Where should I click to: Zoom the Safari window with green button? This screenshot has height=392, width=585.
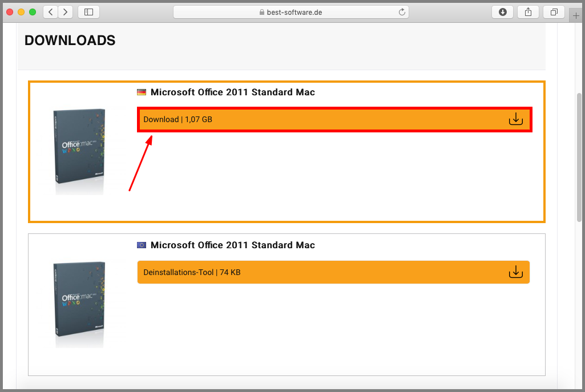33,12
